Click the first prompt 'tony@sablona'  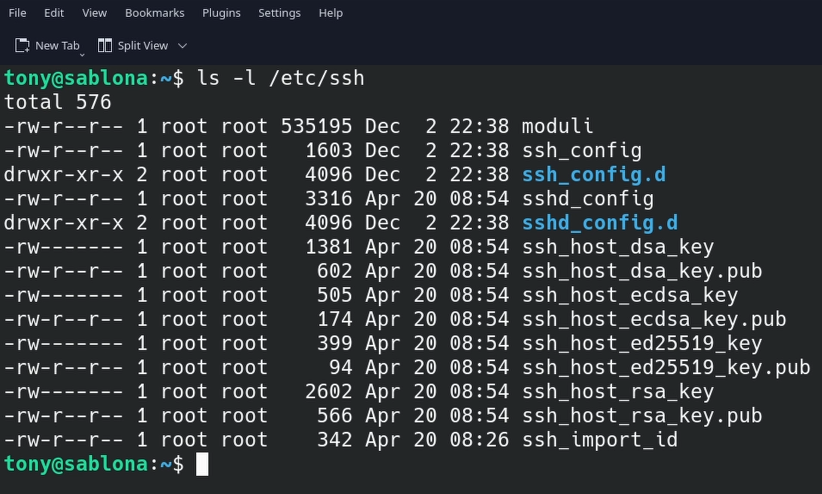(x=76, y=78)
